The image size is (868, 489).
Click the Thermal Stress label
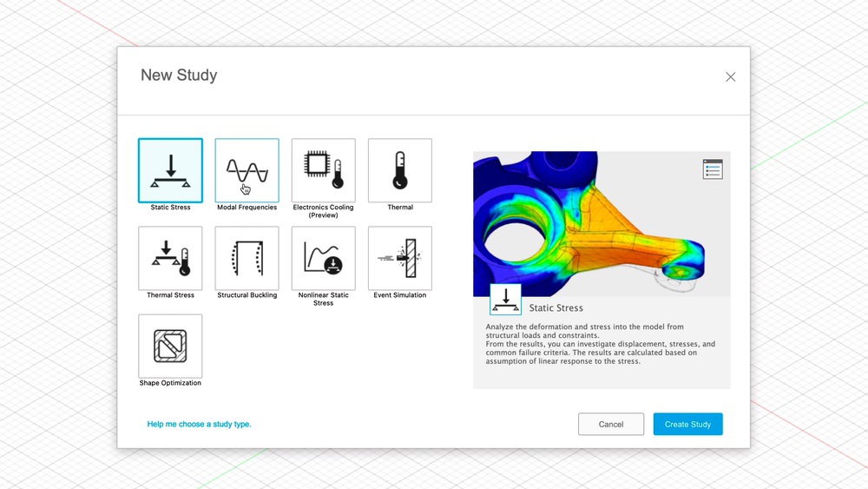170,295
